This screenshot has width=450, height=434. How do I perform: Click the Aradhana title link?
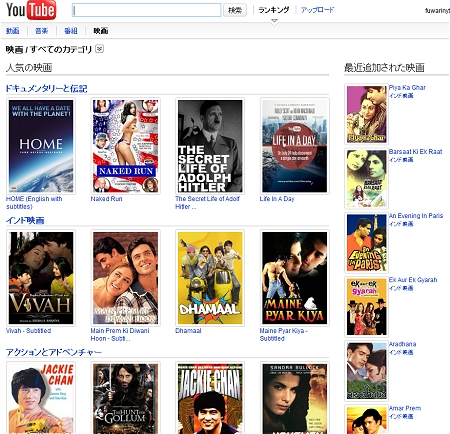402,344
